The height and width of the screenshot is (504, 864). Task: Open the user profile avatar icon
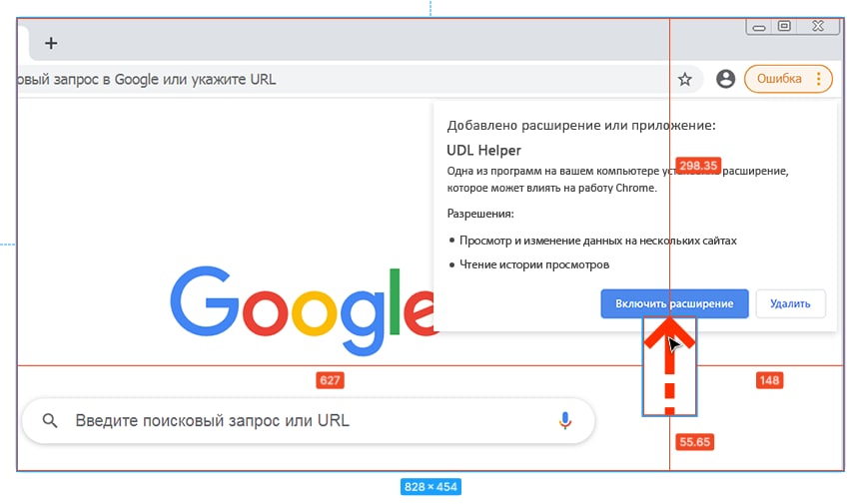(x=725, y=79)
